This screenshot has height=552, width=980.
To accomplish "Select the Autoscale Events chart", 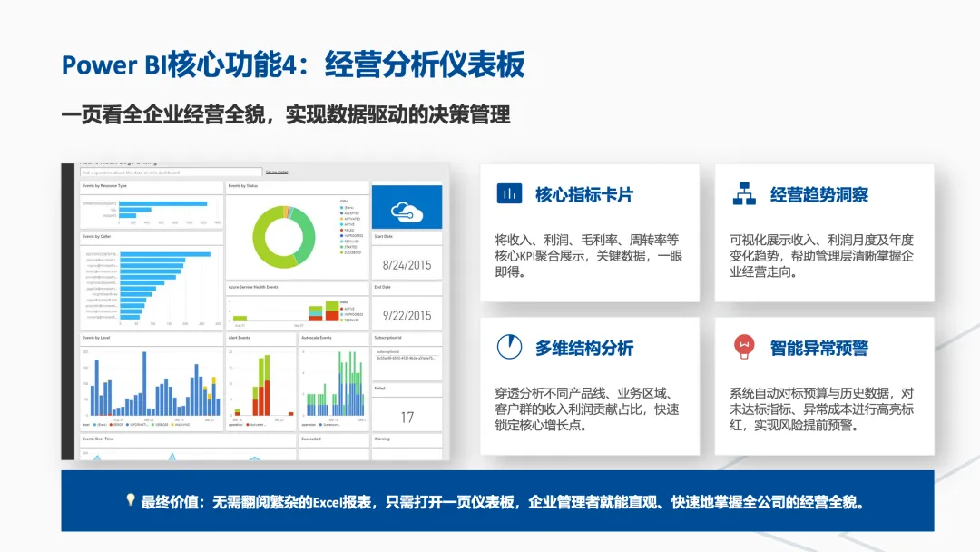I will 334,385.
